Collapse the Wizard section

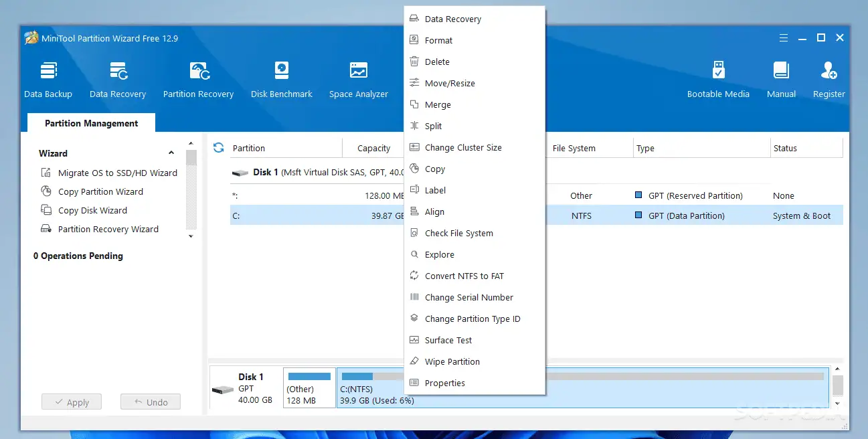171,153
